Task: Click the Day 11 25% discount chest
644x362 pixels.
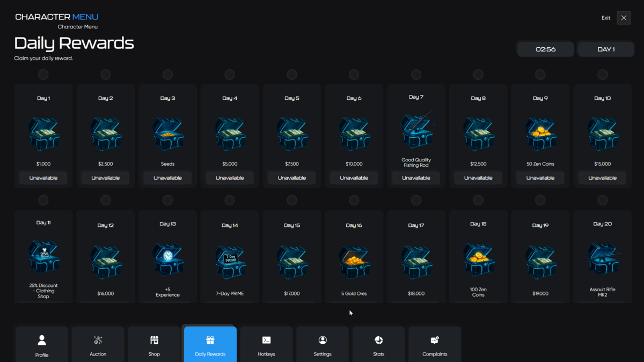Action: pos(43,256)
